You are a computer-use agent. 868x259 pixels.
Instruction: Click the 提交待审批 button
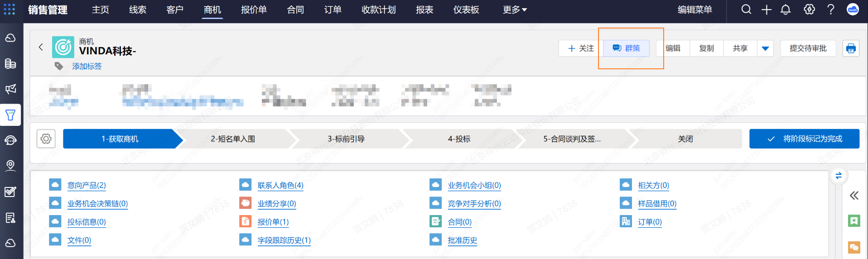[808, 48]
